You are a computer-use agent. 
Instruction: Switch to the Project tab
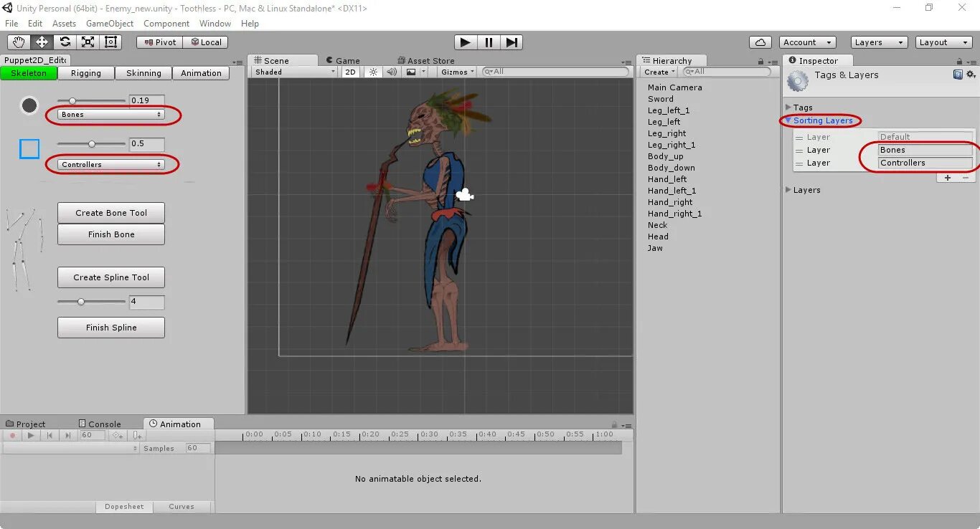[x=25, y=424]
